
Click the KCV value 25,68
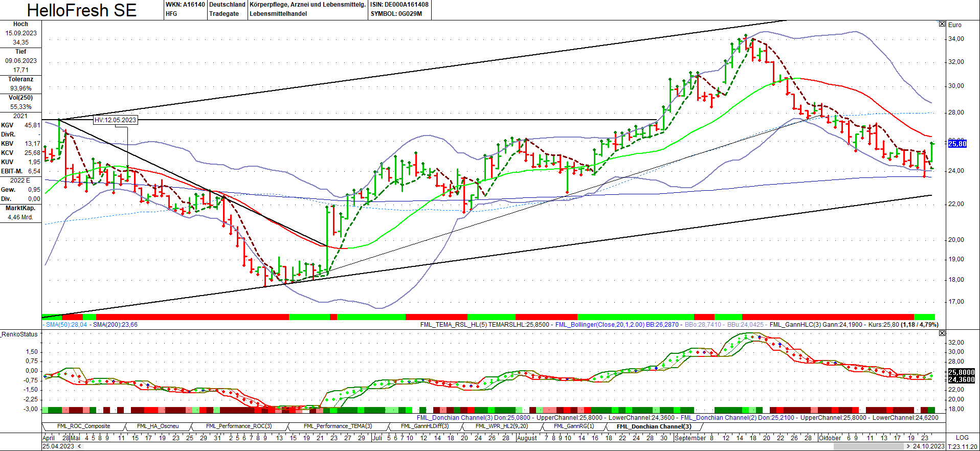32,153
